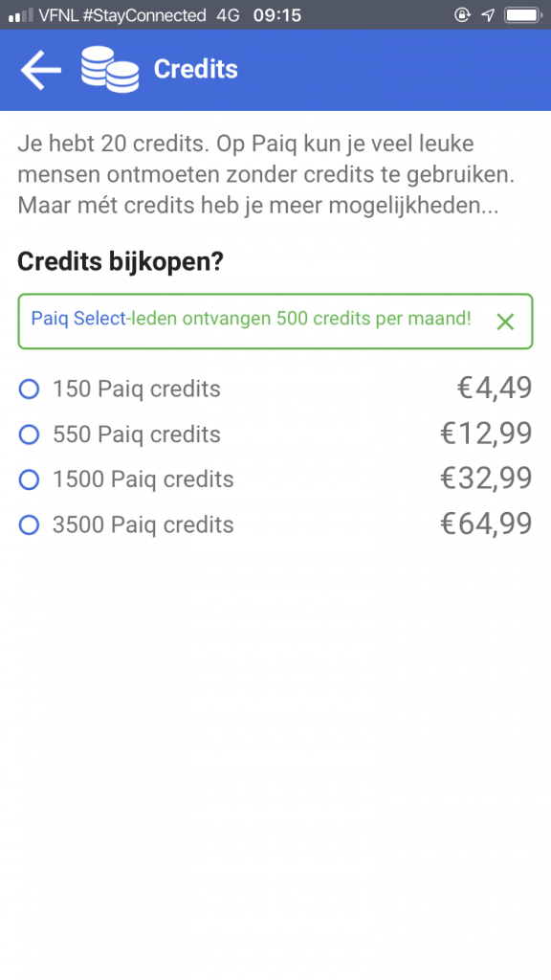Tap the €64,99 price label
The width and height of the screenshot is (551, 980).
(x=485, y=524)
